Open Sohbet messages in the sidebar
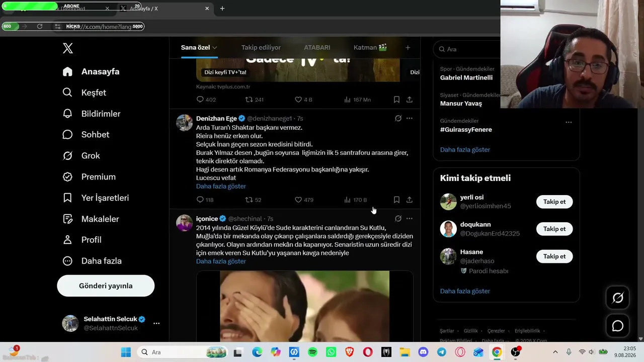 [x=86, y=134]
